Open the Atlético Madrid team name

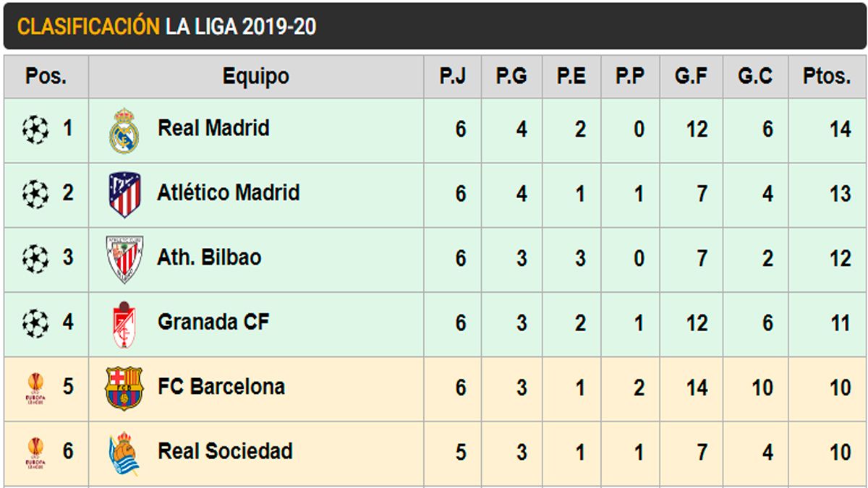click(229, 193)
